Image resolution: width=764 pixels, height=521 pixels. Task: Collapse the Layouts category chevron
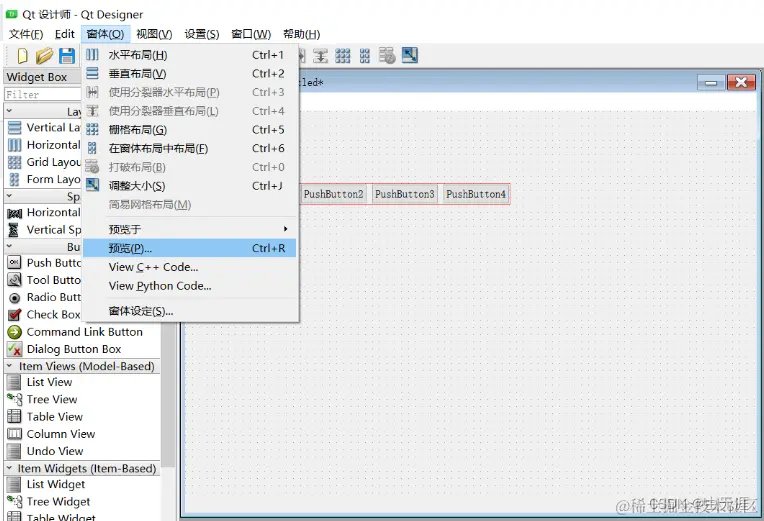(x=9, y=111)
